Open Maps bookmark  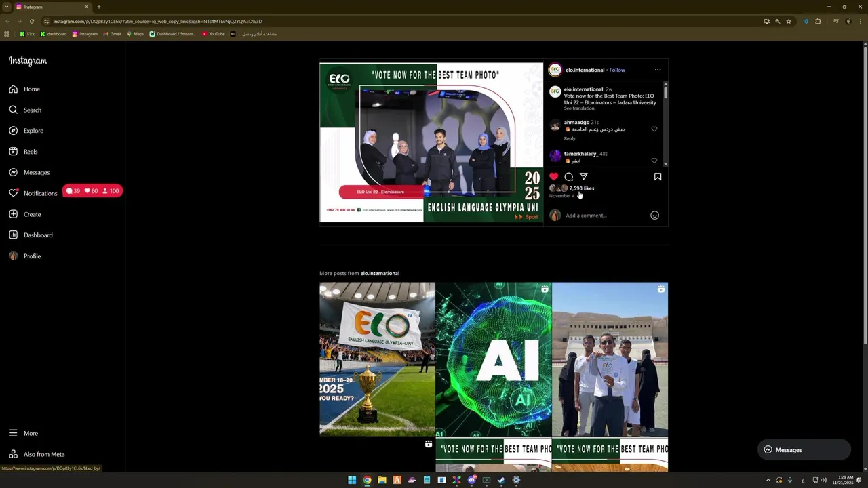(135, 34)
